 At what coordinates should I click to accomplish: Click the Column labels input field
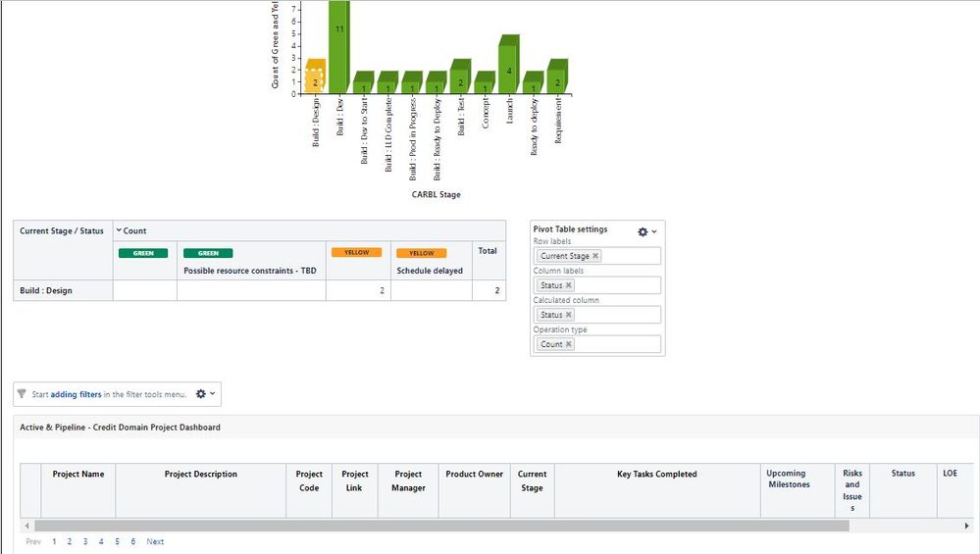tap(596, 285)
